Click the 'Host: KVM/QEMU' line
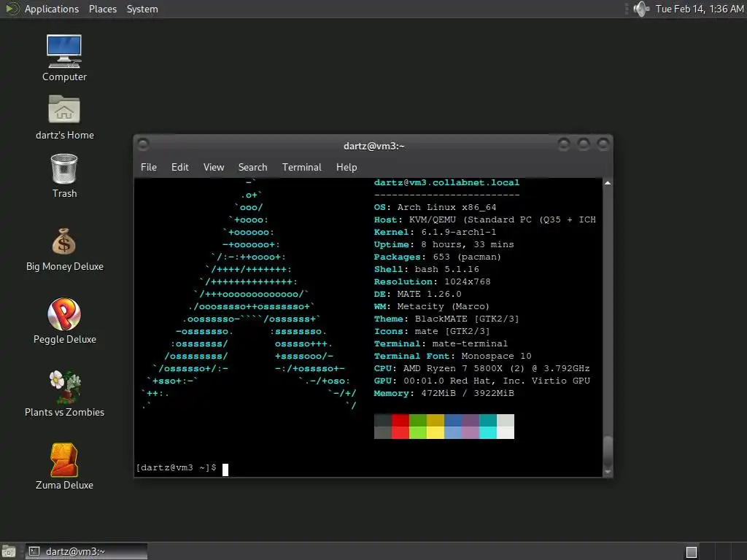Image resolution: width=747 pixels, height=560 pixels. (485, 219)
